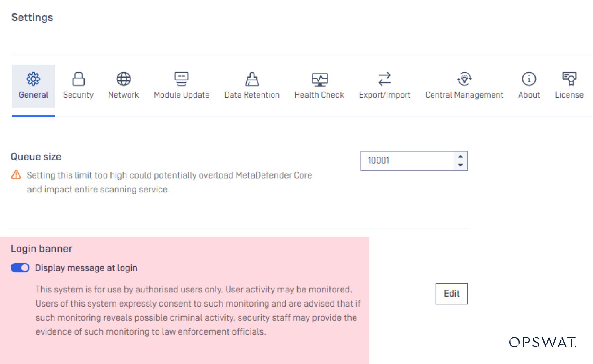Select the Export/Import arrows icon
This screenshot has height=364, width=593.
(384, 79)
